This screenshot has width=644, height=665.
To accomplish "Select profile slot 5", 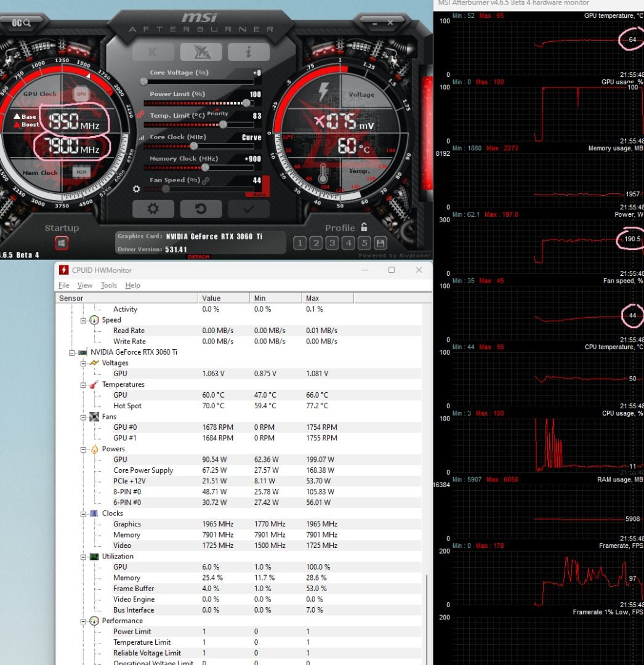I will [364, 243].
